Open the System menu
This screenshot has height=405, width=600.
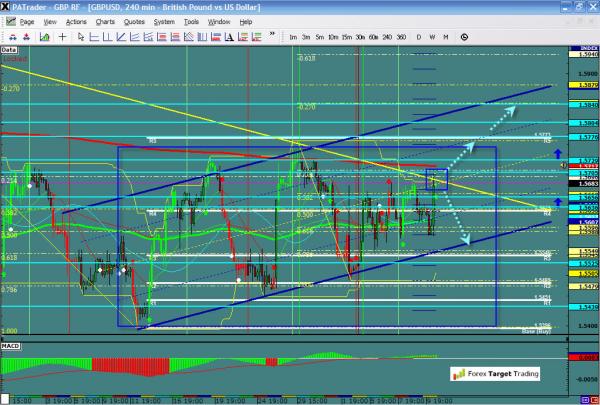point(164,20)
